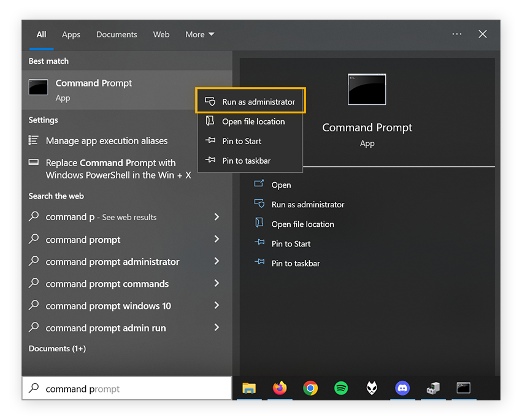Open the More filter dropdown
The image size is (522, 420).
point(199,34)
